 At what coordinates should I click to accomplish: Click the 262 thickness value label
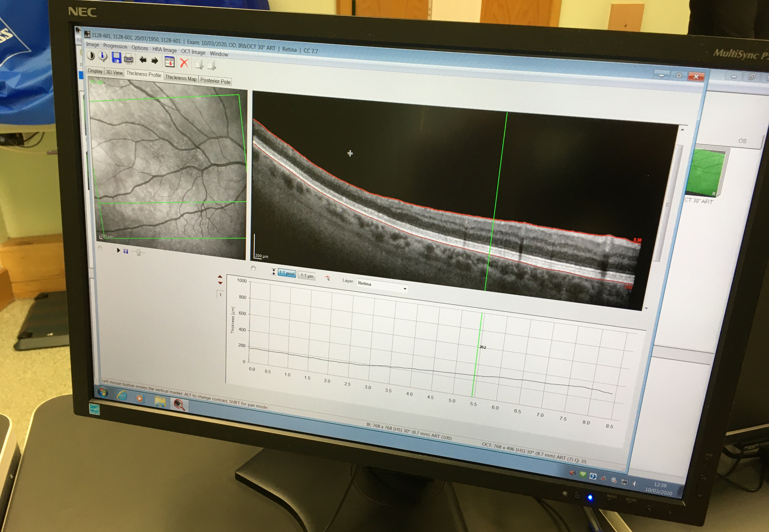pyautogui.click(x=483, y=347)
